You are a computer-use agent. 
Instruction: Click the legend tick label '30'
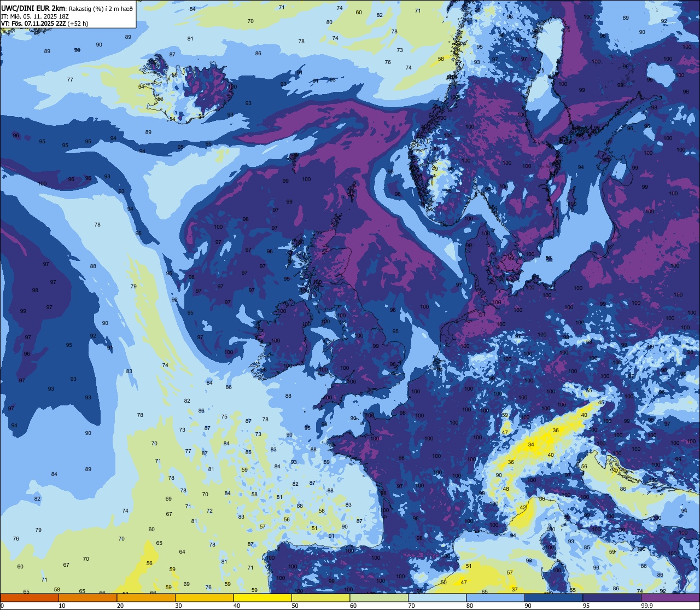[x=178, y=605]
